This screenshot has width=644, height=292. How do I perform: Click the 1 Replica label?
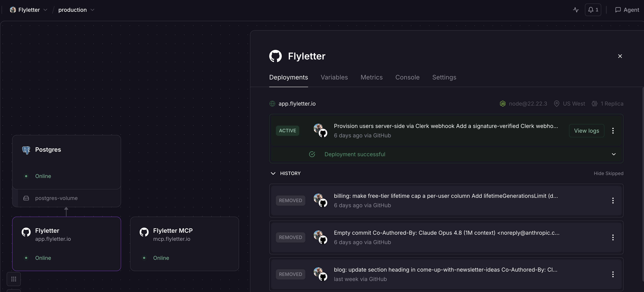(612, 104)
